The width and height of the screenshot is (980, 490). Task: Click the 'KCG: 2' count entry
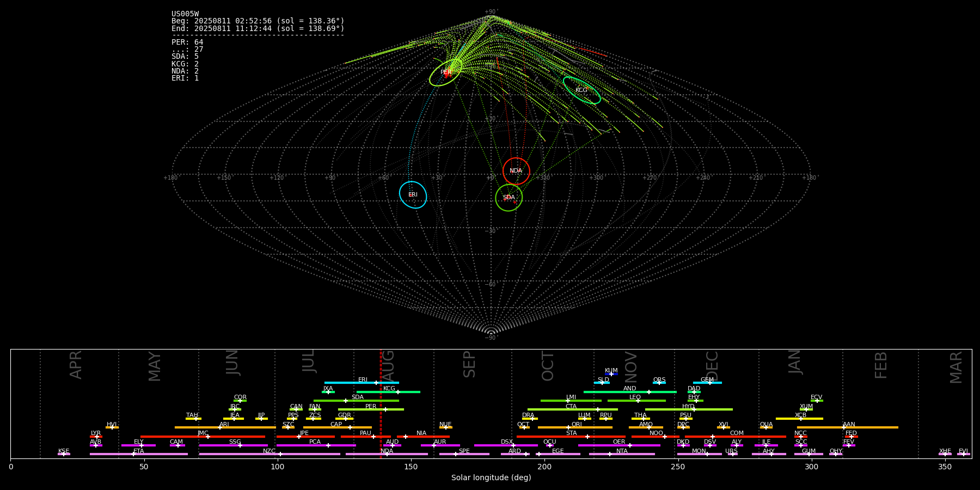click(x=185, y=64)
